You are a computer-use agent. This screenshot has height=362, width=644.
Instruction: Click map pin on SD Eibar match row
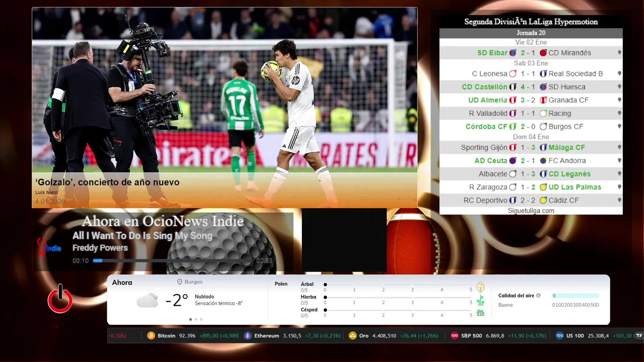point(619,53)
